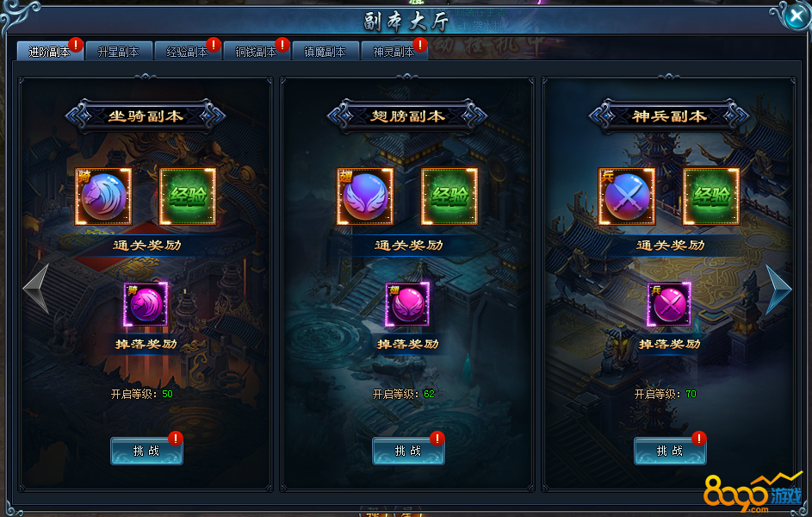Image resolution: width=812 pixels, height=517 pixels.
Task: Switch to the 升星副本 tab
Action: click(x=119, y=52)
